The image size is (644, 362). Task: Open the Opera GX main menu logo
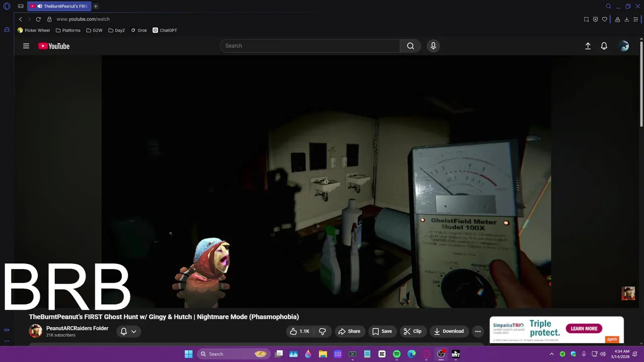(x=7, y=7)
